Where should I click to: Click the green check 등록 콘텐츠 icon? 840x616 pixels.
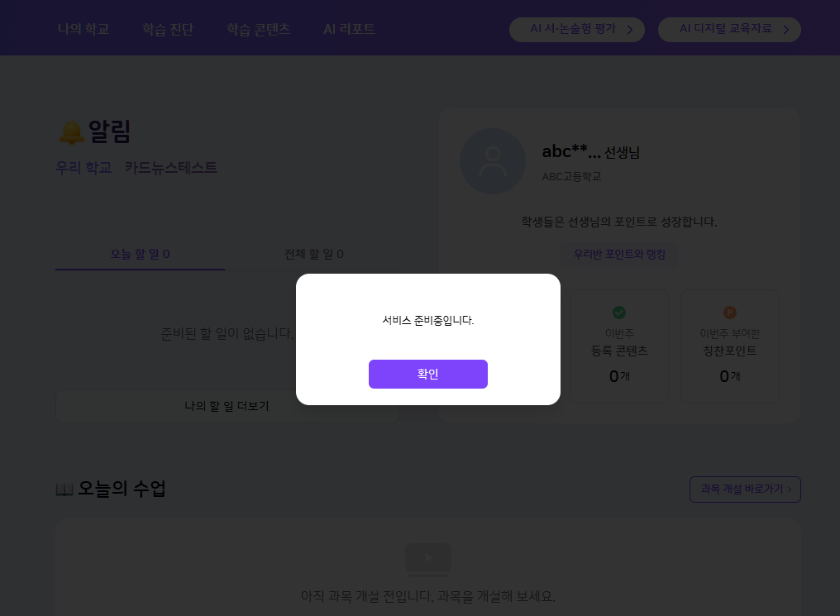click(618, 313)
